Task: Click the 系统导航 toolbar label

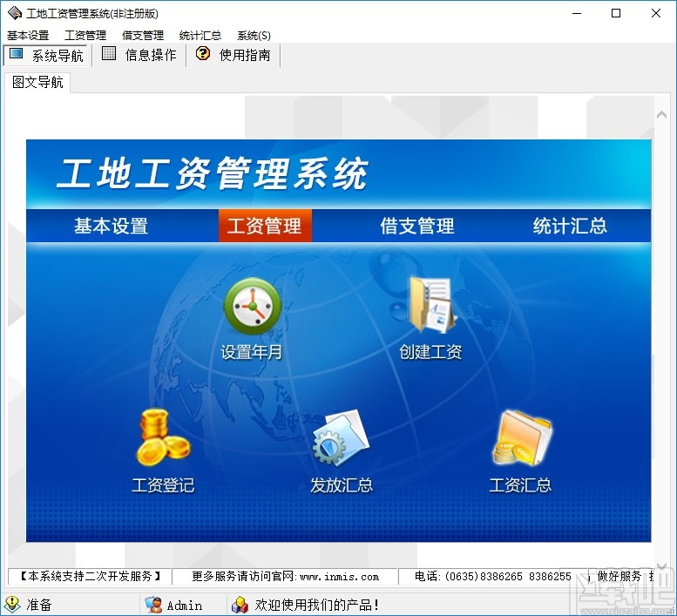Action: pyautogui.click(x=58, y=56)
